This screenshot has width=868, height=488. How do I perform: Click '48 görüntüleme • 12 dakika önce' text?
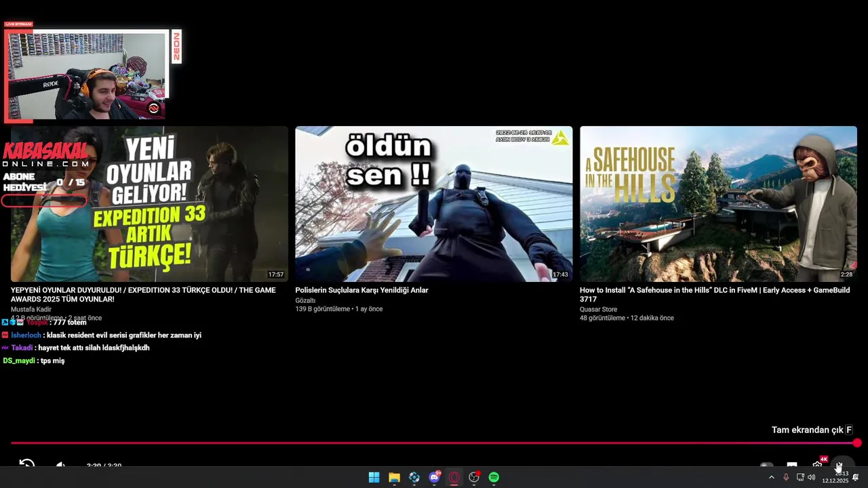(627, 318)
